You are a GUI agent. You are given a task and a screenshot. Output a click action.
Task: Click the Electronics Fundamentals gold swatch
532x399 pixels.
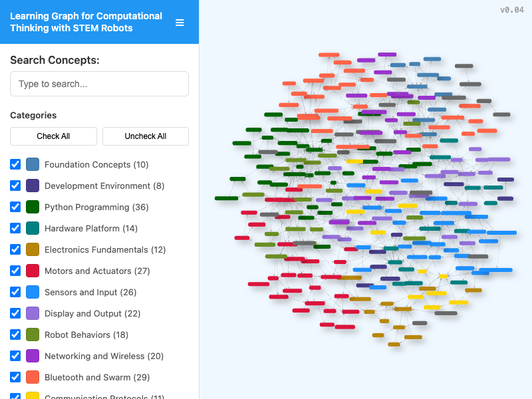[x=33, y=249]
